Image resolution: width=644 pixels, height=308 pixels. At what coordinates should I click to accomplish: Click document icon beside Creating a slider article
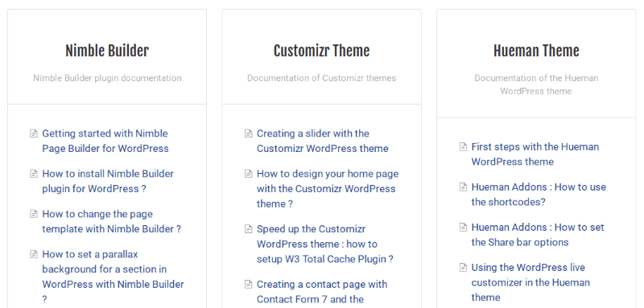[249, 133]
